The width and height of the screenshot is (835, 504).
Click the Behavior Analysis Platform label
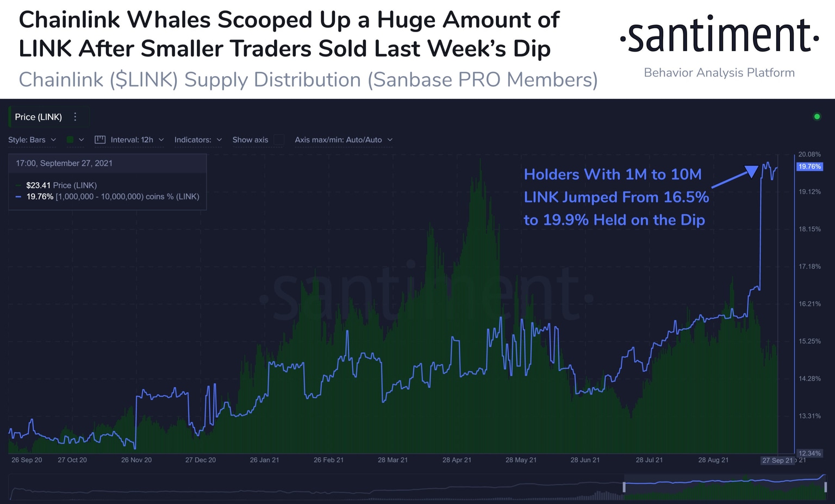(719, 72)
